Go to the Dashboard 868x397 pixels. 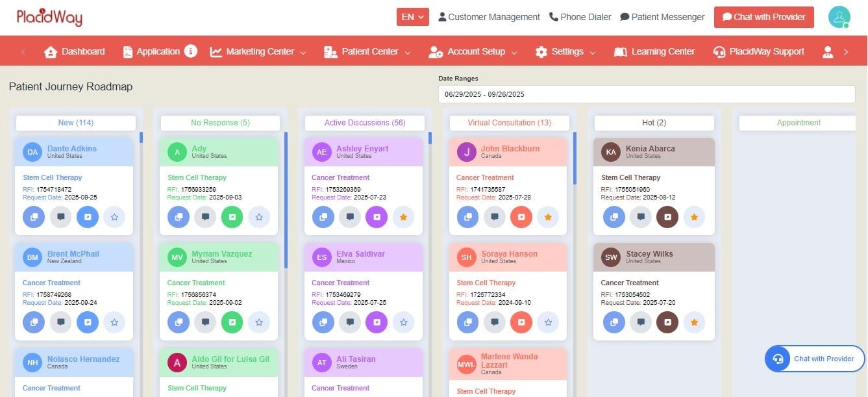74,52
